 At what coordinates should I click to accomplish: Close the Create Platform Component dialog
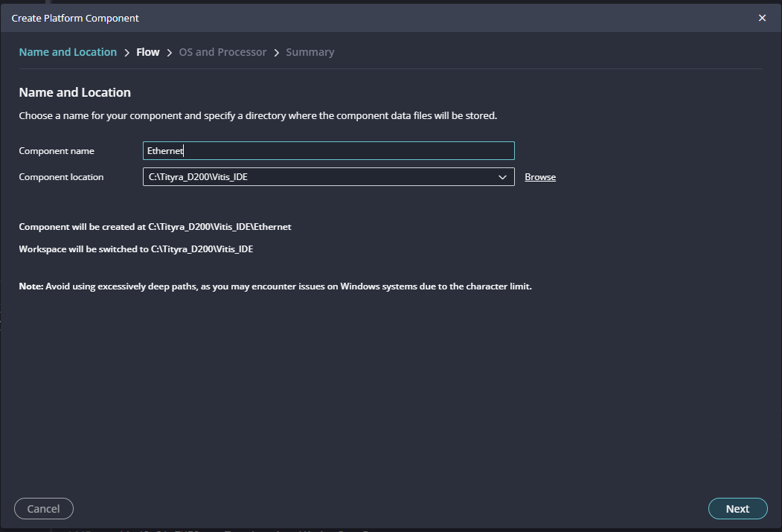[x=762, y=18]
